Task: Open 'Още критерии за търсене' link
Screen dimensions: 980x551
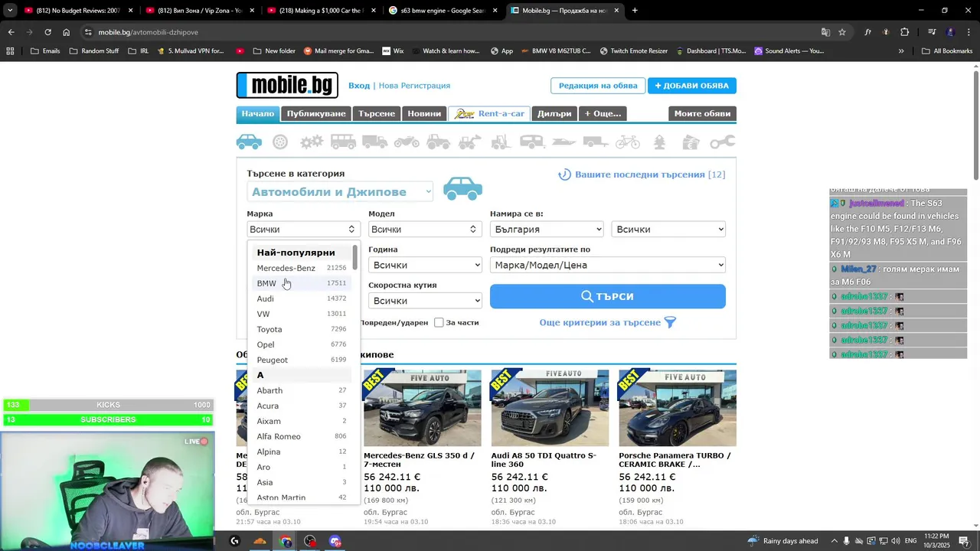Action: [608, 322]
